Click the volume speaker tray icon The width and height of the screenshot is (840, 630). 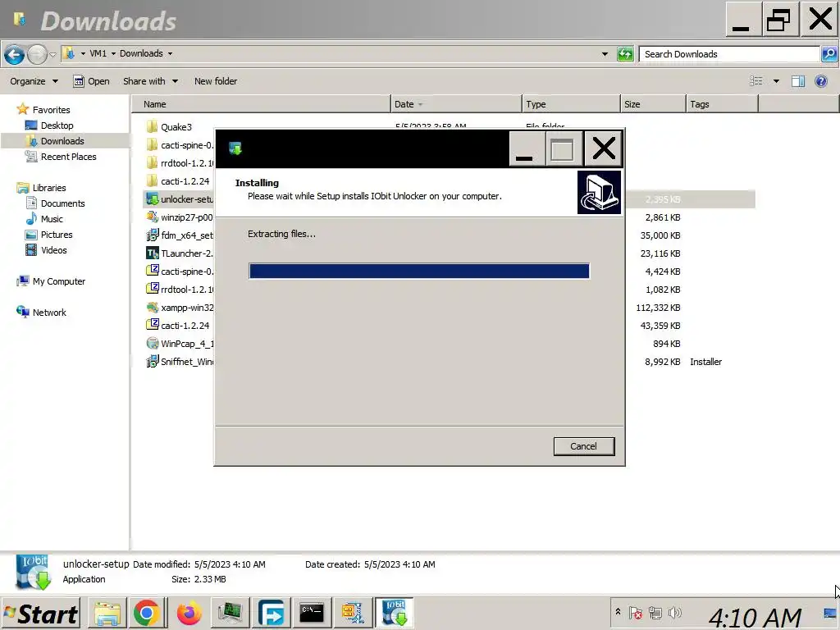[674, 612]
